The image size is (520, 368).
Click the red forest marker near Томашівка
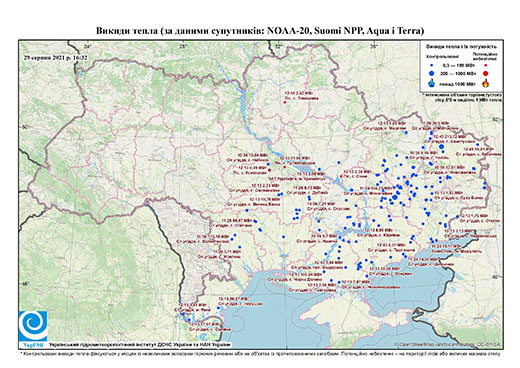click(285, 102)
